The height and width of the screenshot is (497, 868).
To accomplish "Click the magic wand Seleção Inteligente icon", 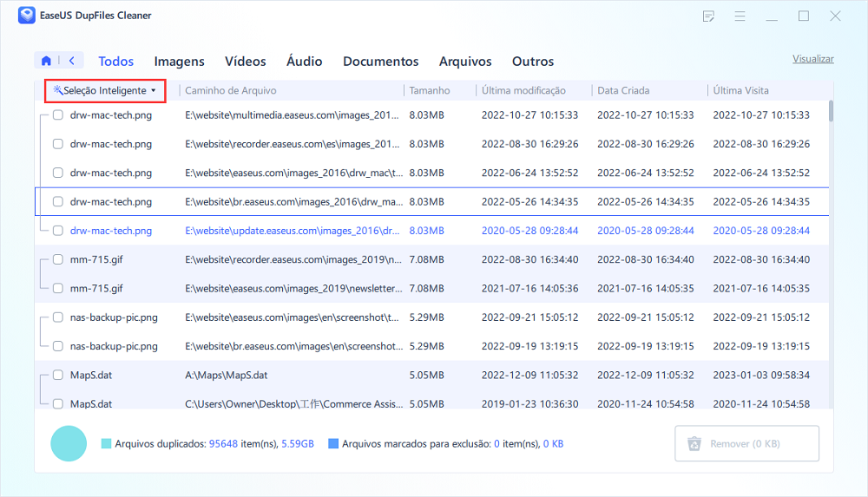I will 57,90.
